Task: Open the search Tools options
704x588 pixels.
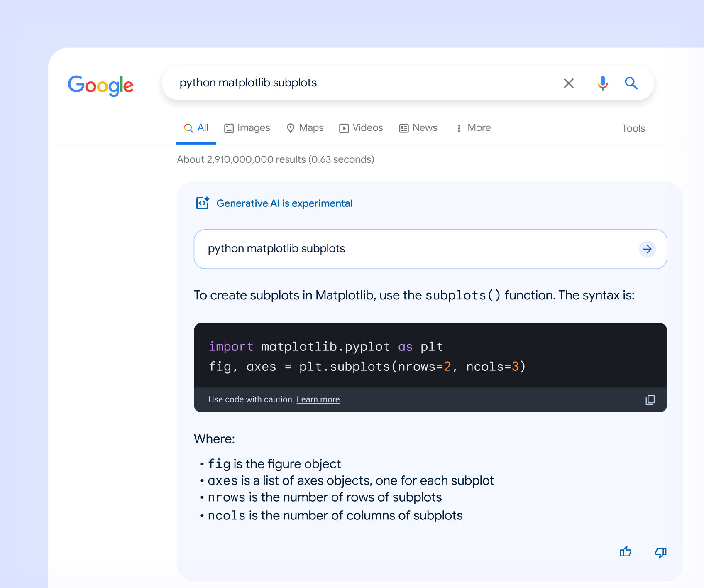Action: pyautogui.click(x=633, y=128)
